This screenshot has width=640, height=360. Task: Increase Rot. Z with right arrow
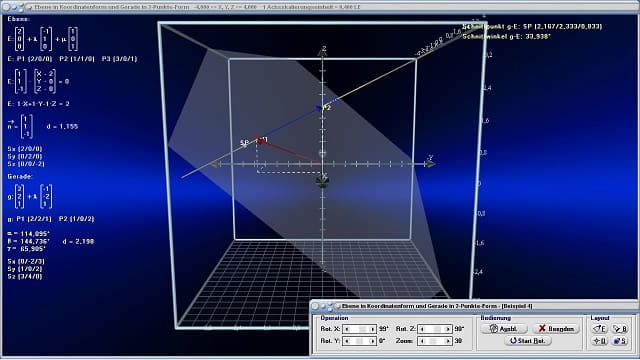click(448, 329)
